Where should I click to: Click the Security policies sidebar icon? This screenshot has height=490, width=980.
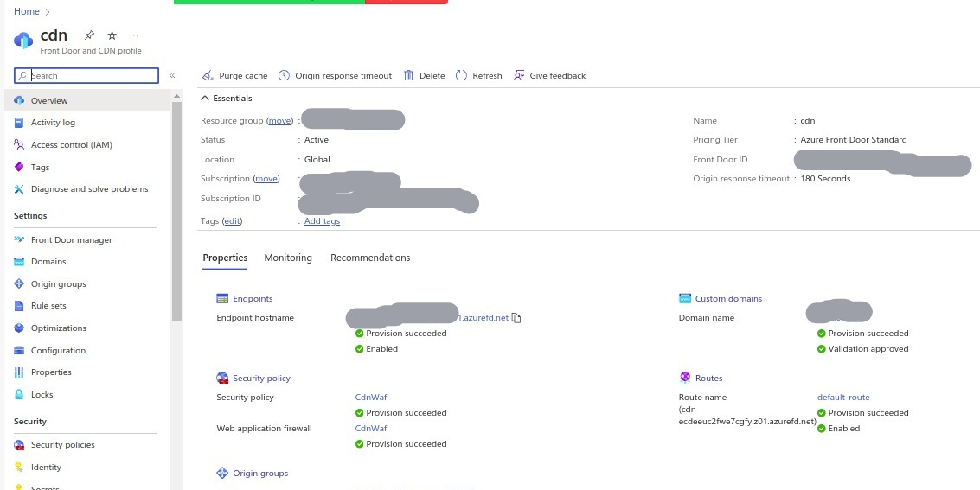[x=19, y=445]
